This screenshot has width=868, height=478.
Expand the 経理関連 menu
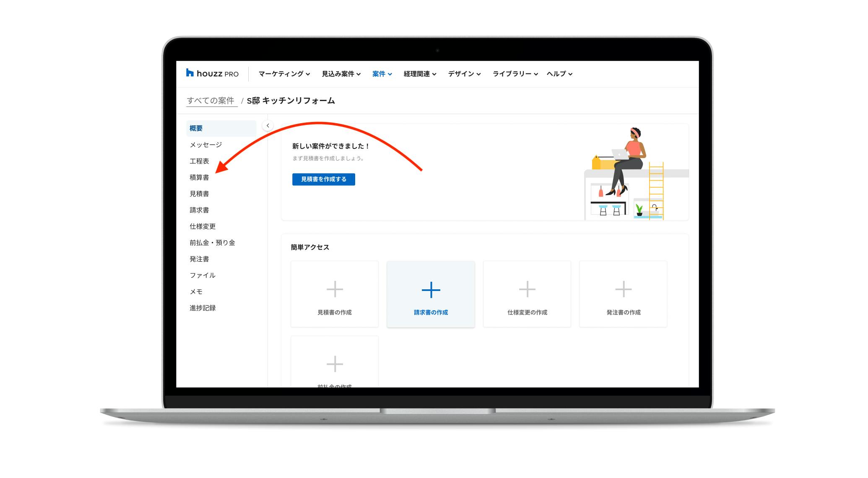(420, 74)
